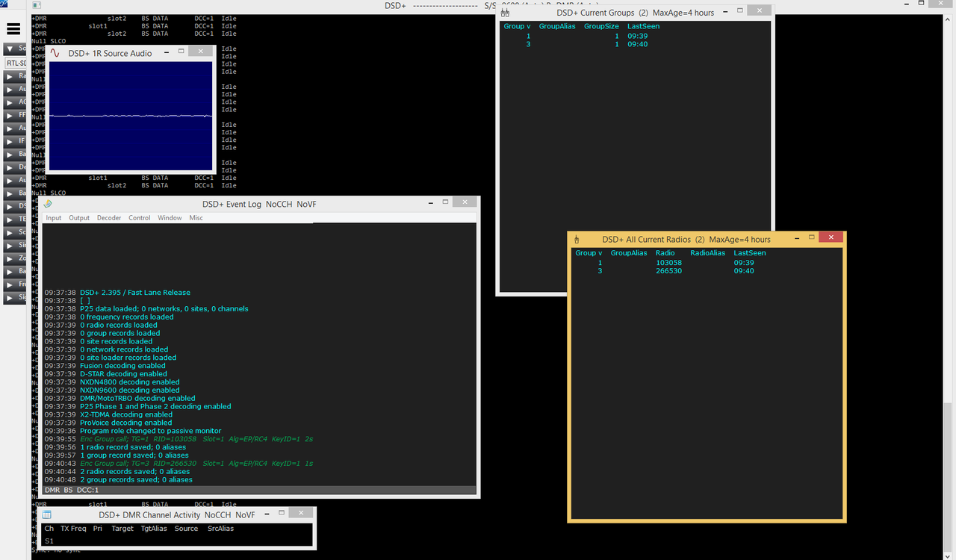Select the S1 entry in DMR Channel Activity
The width and height of the screenshot is (956, 560).
click(x=49, y=541)
